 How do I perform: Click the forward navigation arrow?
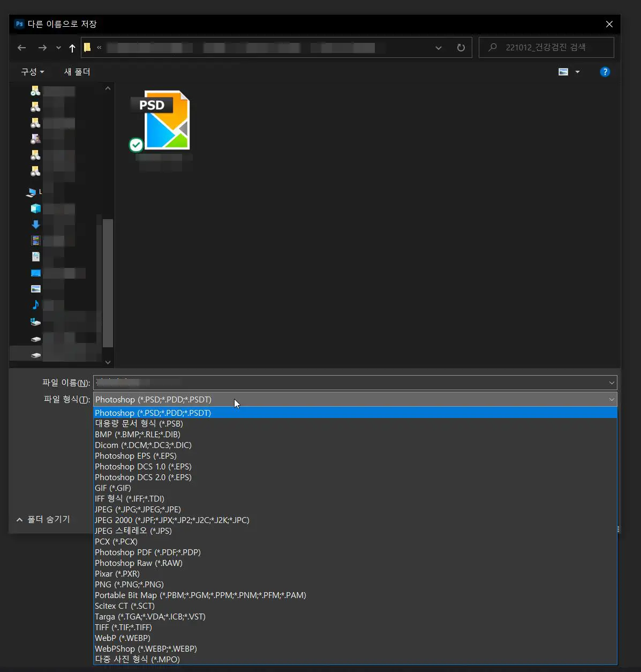pos(42,48)
